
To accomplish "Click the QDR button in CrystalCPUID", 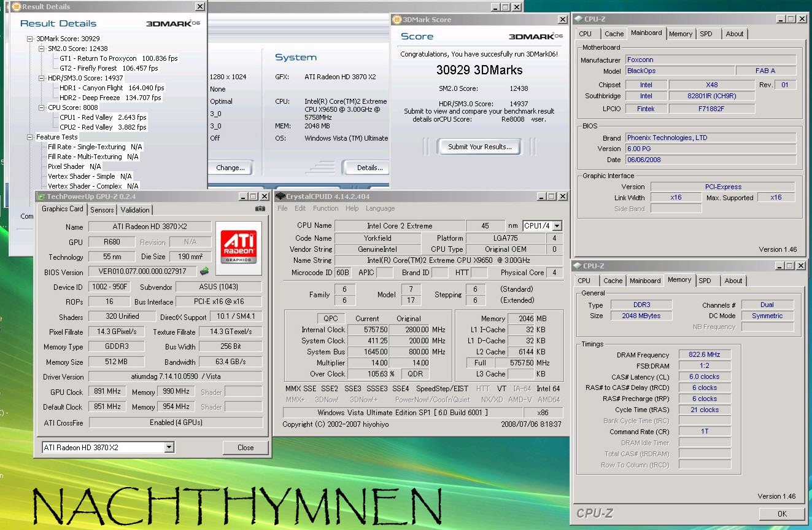I will coord(415,374).
